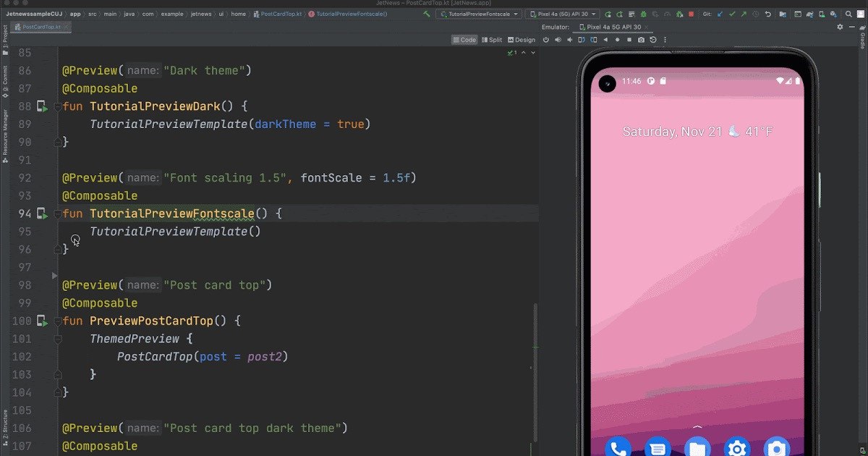868x456 pixels.
Task: Click the Make Project hammer icon
Action: click(425, 14)
